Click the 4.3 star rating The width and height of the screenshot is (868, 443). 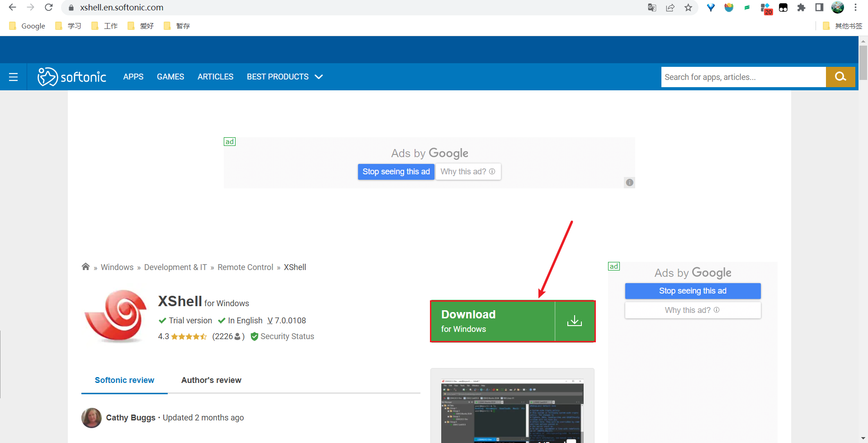[x=183, y=336]
